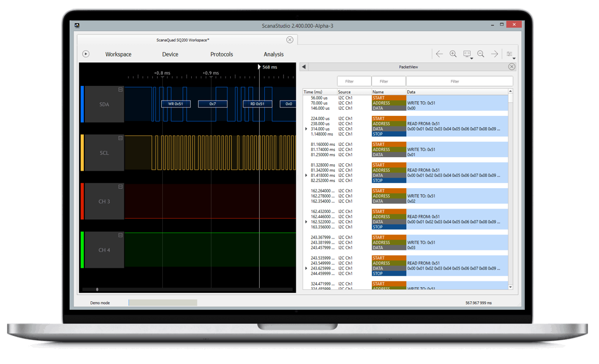Close the ScanaQuad SQ200 Workspace tab
599x364 pixels.
[290, 40]
